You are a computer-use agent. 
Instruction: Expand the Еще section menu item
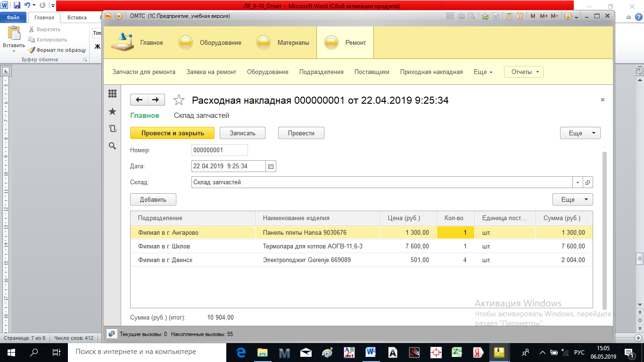coord(483,72)
